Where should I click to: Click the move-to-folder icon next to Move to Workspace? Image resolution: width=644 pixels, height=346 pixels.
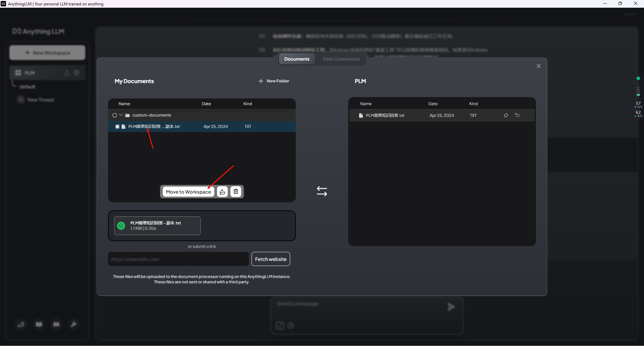[222, 192]
